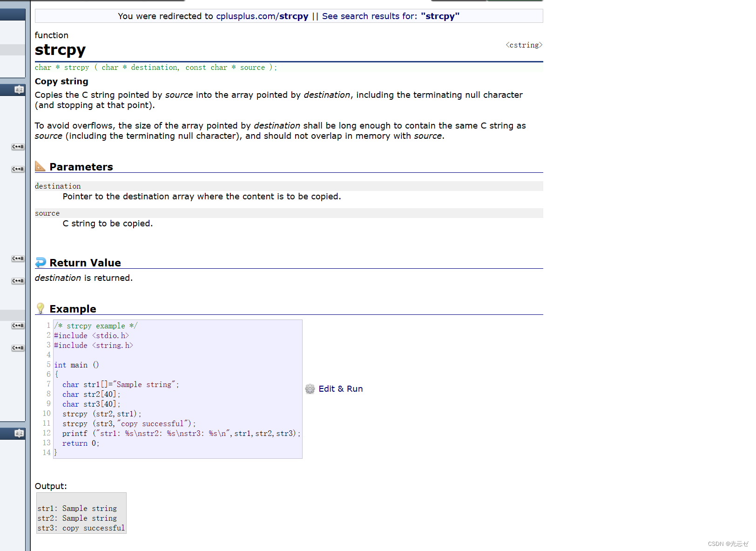Click code line strcpy (str3,"copy successful")
Screen dimensions: 756x551
(x=129, y=424)
